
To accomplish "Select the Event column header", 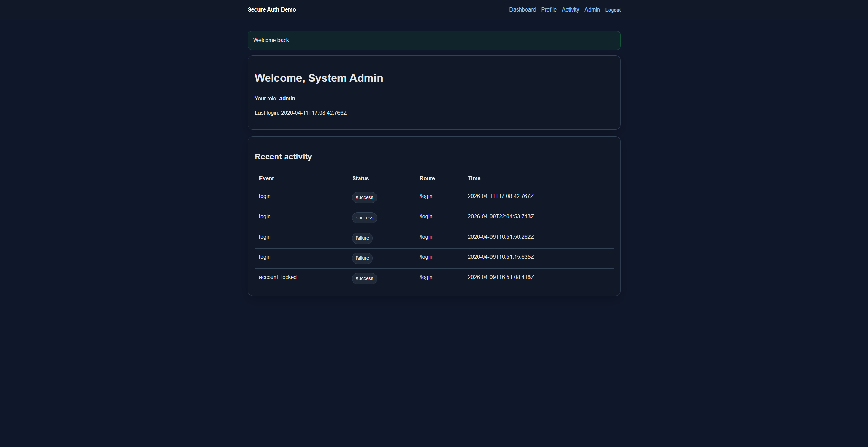I will pyautogui.click(x=266, y=178).
